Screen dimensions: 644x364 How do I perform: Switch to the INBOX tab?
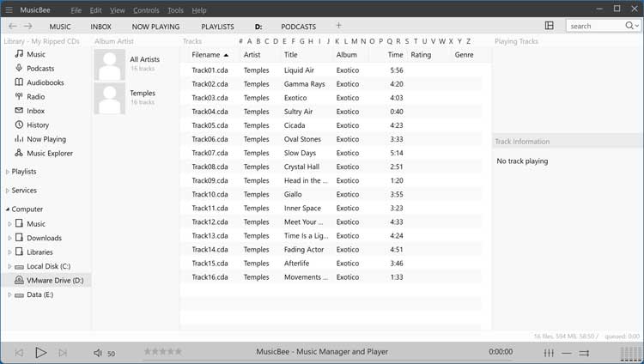[x=100, y=27]
